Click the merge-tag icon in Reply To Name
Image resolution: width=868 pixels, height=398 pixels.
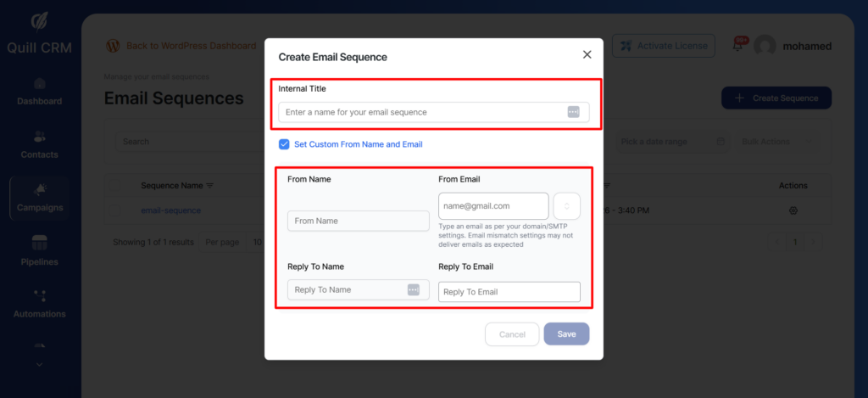click(x=414, y=289)
